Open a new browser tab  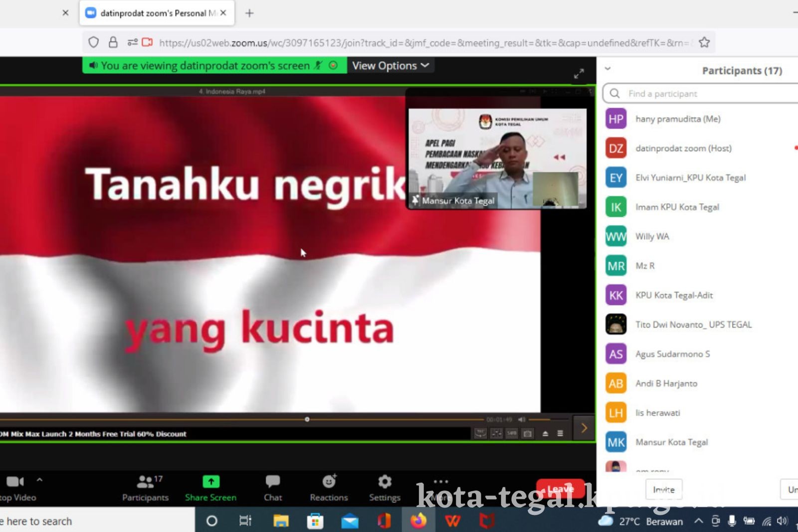click(x=249, y=13)
